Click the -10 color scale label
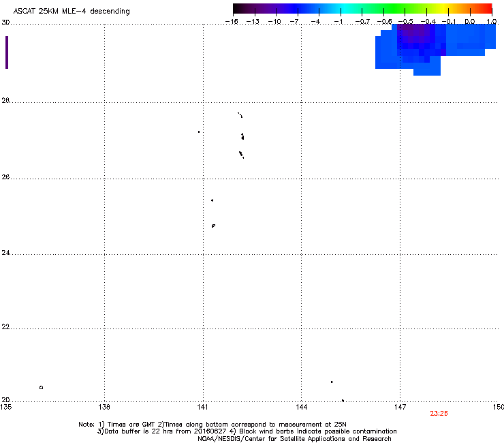This screenshot has width=504, height=443. [x=274, y=22]
